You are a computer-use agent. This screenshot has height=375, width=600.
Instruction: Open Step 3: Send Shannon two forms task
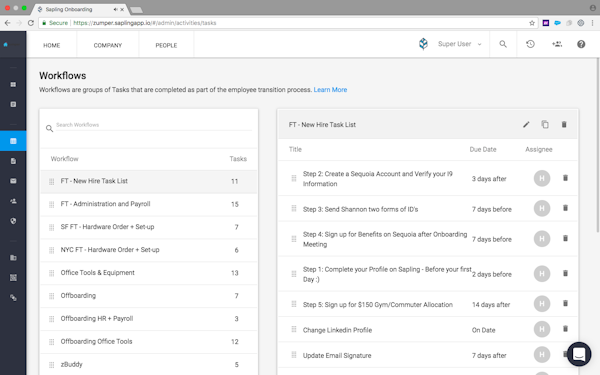[360, 209]
